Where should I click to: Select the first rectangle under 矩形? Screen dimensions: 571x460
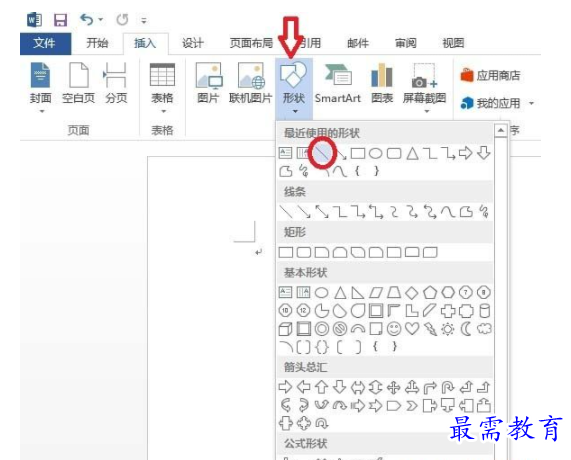286,252
